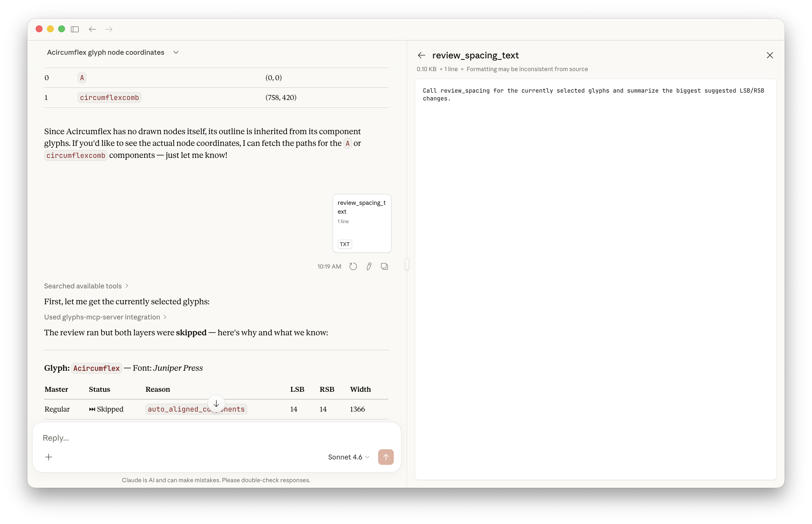Toggle the sidebar panel icon

point(75,29)
